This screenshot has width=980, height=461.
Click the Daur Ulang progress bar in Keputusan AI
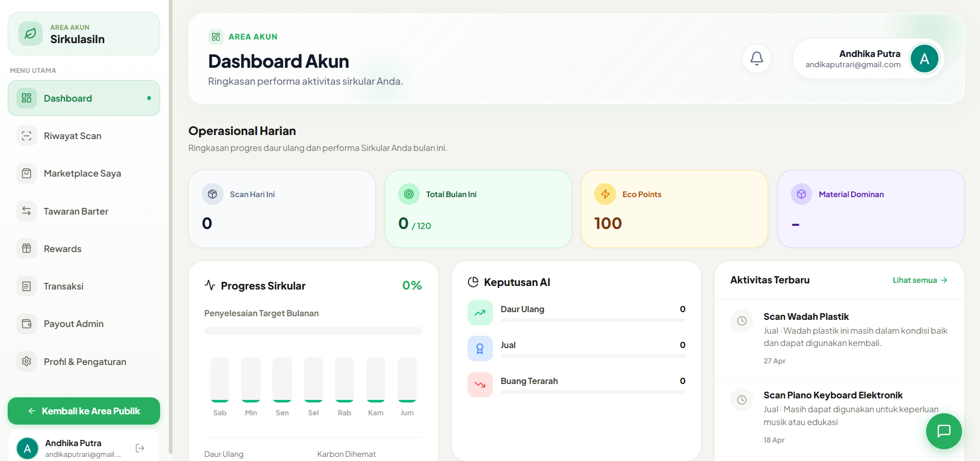pyautogui.click(x=593, y=320)
